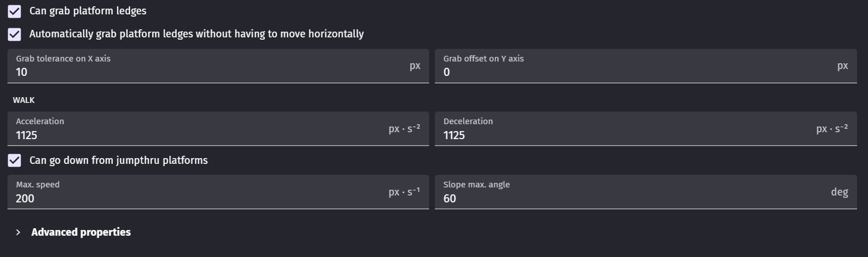The image size is (868, 257).
Task: Click the "Can go down from jumpthru platforms" label
Action: [118, 160]
